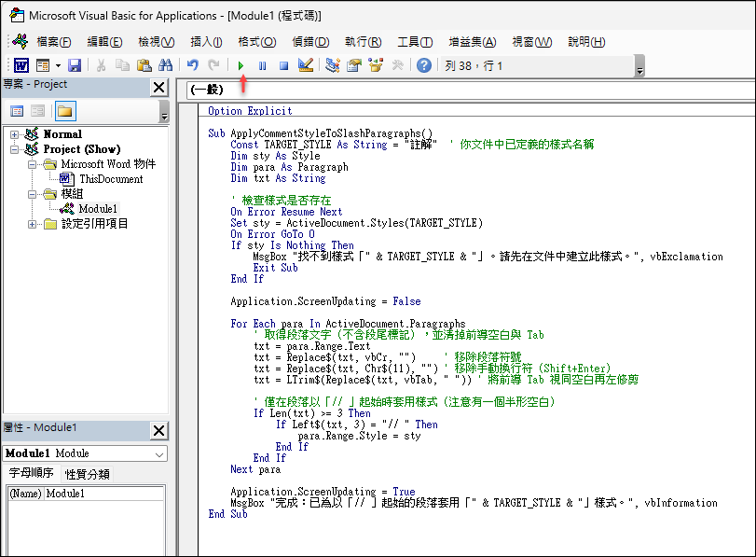Image resolution: width=756 pixels, height=557 pixels.
Task: Click the Cut scissors icon
Action: [x=101, y=65]
